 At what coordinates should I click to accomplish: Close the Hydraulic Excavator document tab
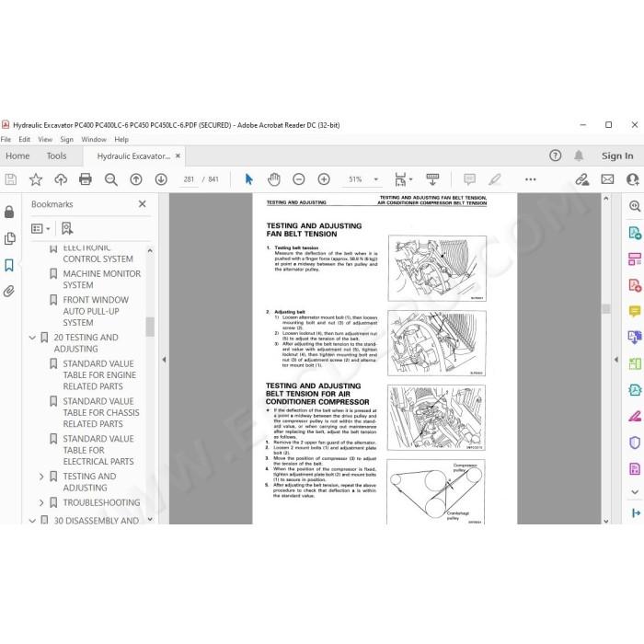[x=178, y=156]
